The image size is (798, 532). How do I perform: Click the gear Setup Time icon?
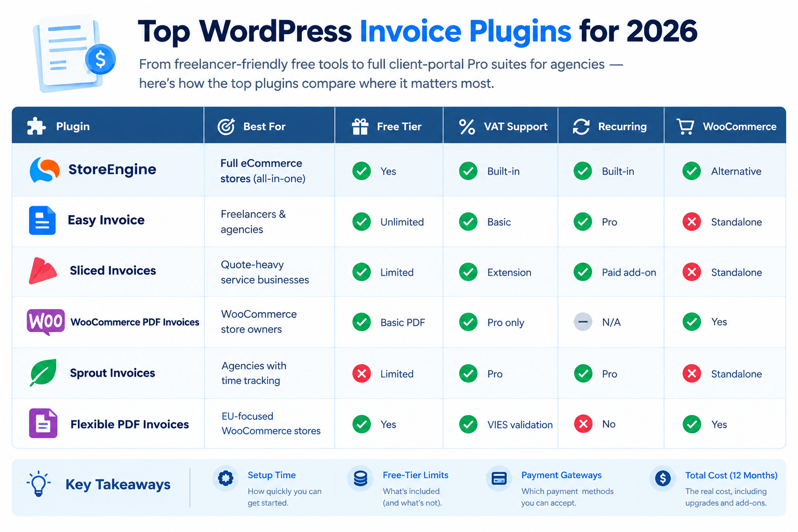(x=225, y=478)
